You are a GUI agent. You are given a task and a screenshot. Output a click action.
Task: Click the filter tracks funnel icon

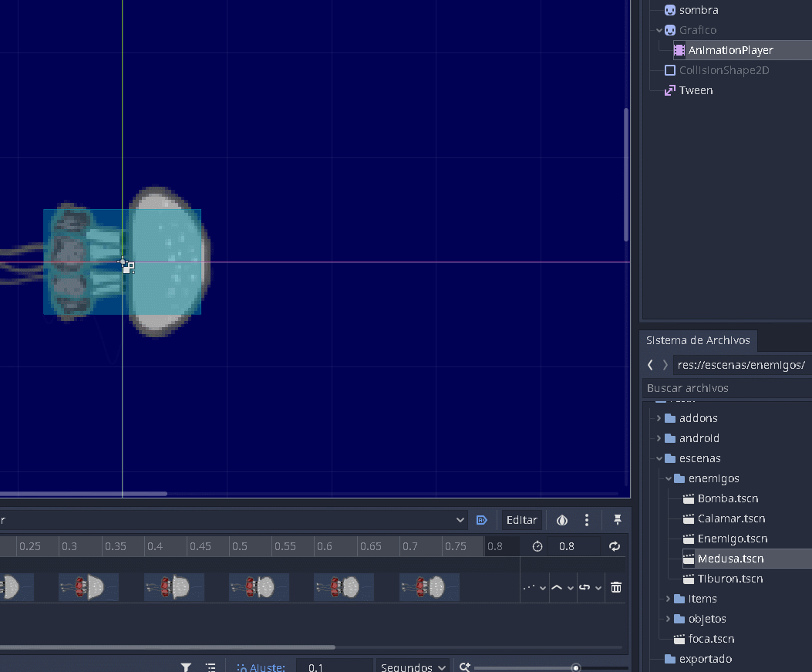coord(185,667)
